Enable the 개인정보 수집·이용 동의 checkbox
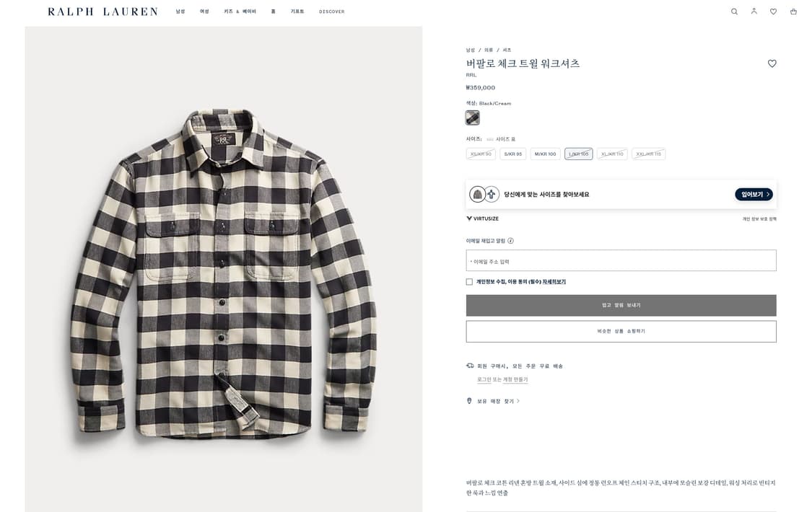 (x=468, y=281)
